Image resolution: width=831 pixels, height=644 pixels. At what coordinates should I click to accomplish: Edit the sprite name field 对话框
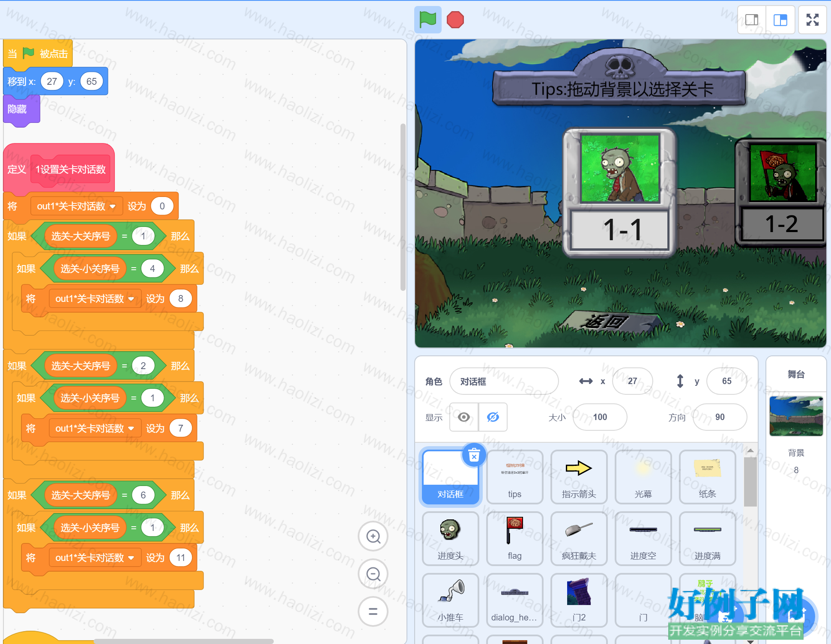504,381
